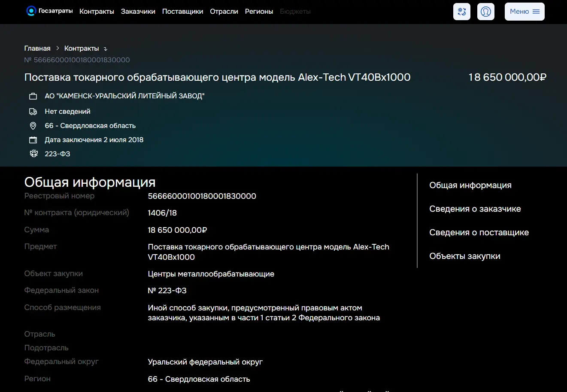This screenshot has width=567, height=392.
Task: Click the briefcase icon beside the customer name
Action: point(33,96)
